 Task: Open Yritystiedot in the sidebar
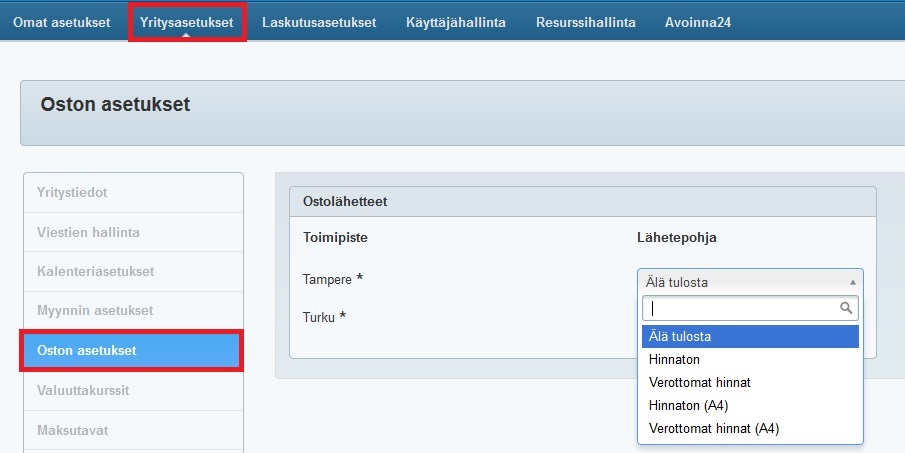[72, 192]
